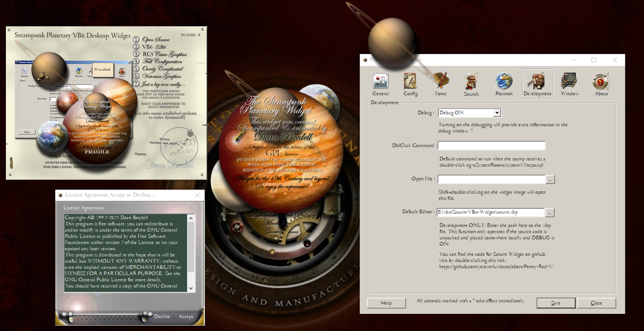Click the DblClick Command input field

point(491,146)
